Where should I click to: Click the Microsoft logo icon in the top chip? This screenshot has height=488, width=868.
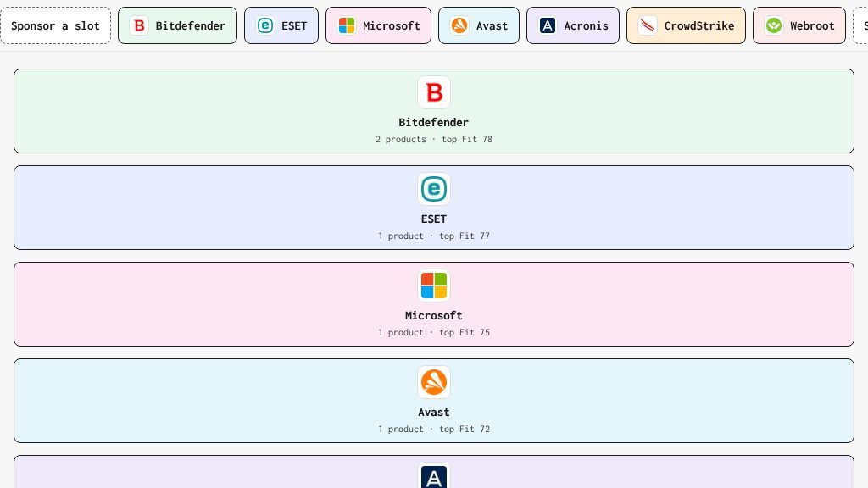point(347,25)
